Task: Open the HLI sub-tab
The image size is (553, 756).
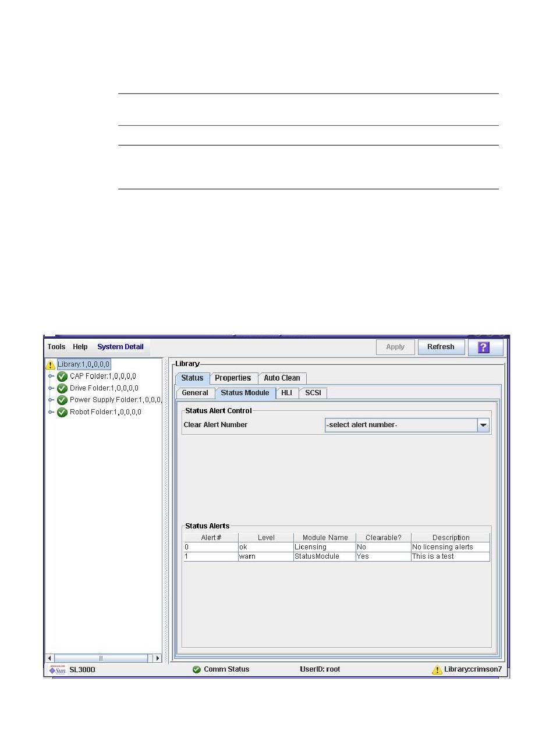Action: (287, 393)
